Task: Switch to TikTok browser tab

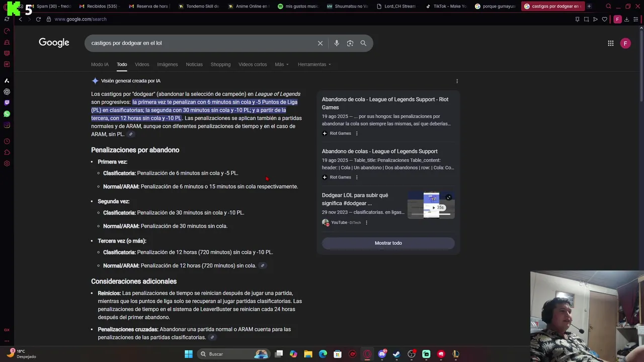Action: (x=445, y=6)
